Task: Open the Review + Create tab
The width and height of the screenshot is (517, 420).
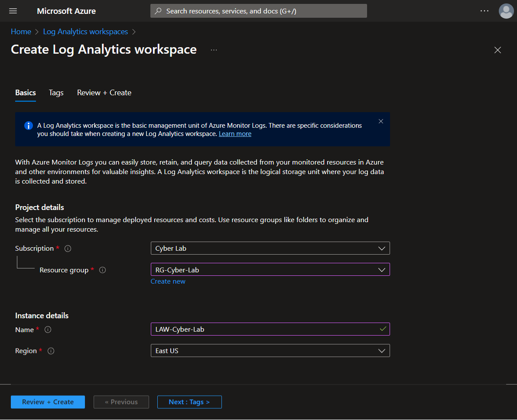Action: coord(104,93)
